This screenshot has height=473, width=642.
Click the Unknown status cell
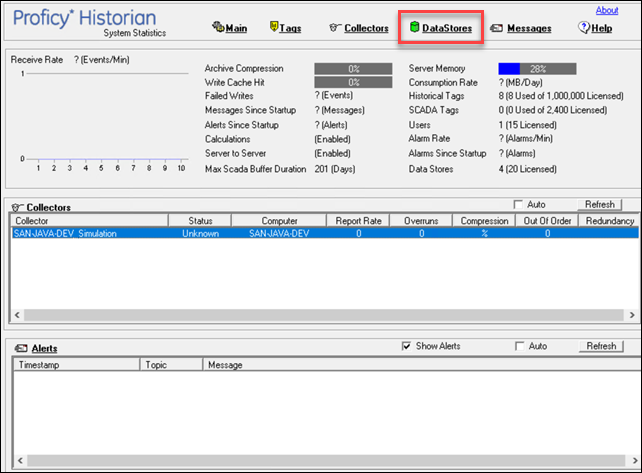(200, 233)
